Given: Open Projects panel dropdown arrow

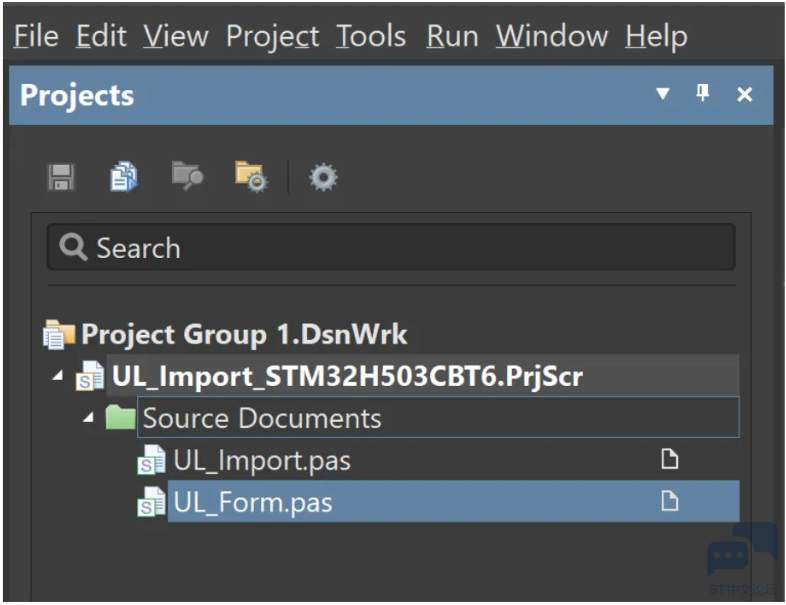Looking at the screenshot, I should click(663, 93).
